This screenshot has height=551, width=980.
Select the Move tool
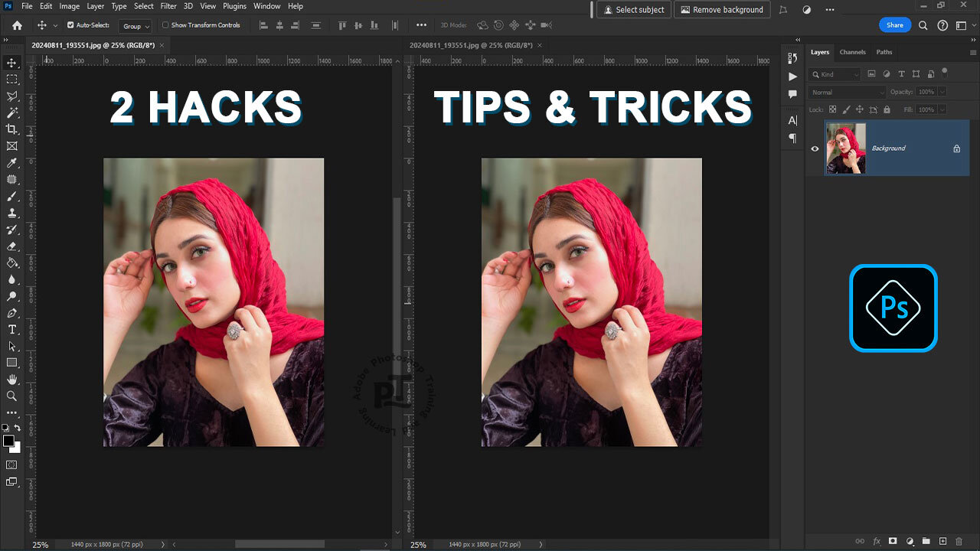tap(11, 63)
